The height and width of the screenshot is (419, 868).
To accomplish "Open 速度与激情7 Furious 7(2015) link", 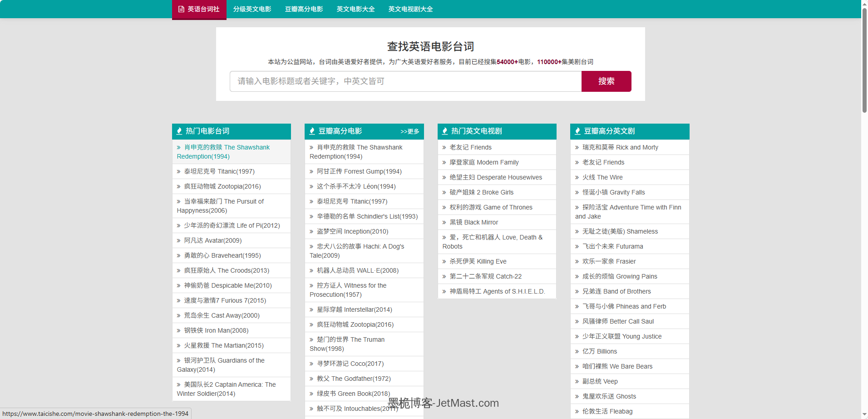I will 225,300.
